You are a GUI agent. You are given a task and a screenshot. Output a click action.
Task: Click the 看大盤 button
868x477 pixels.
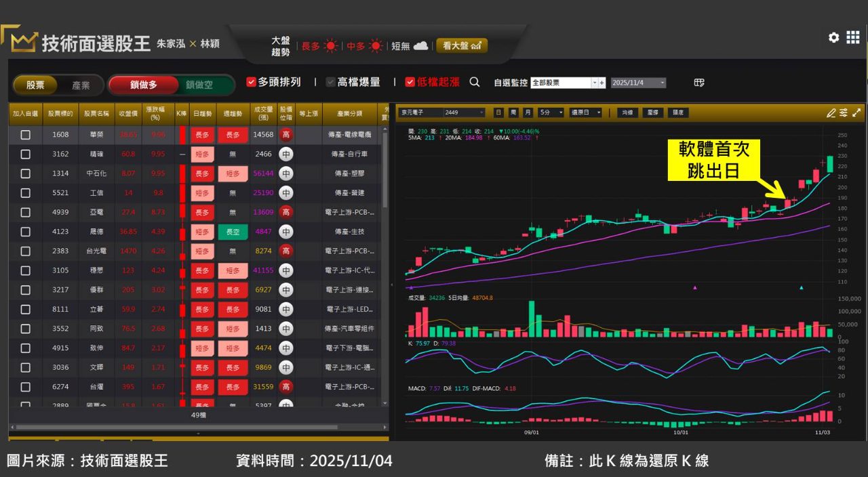coord(461,45)
